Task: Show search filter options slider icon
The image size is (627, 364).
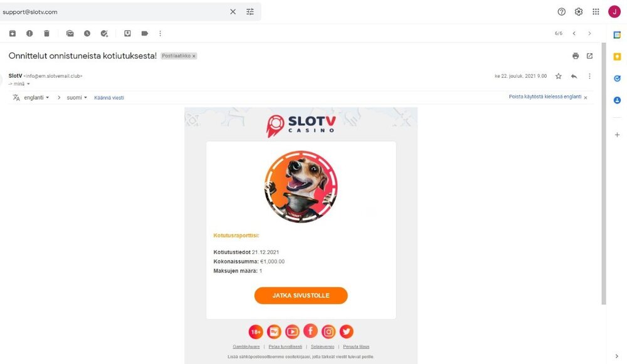Action: click(x=250, y=12)
